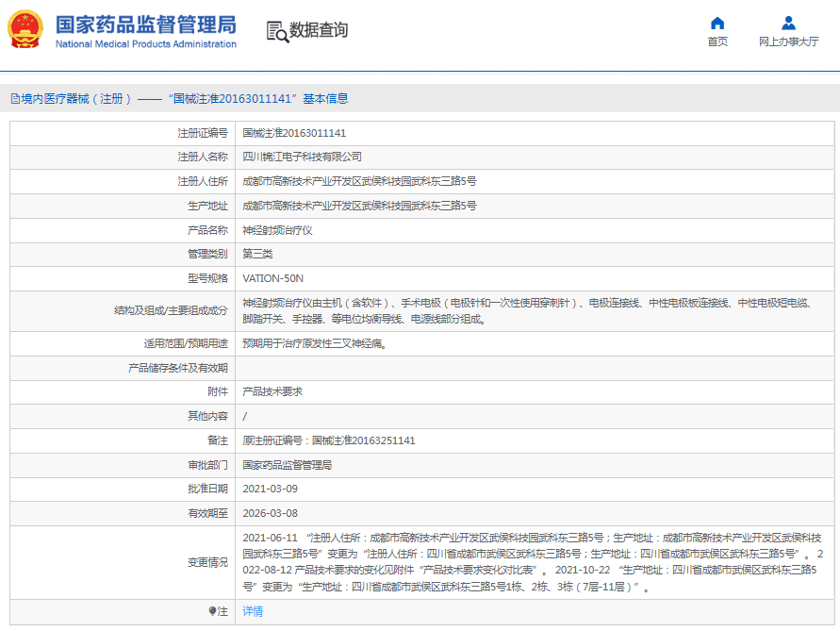Click the expiry date 2026-03-08
The image size is (840, 631).
click(270, 513)
